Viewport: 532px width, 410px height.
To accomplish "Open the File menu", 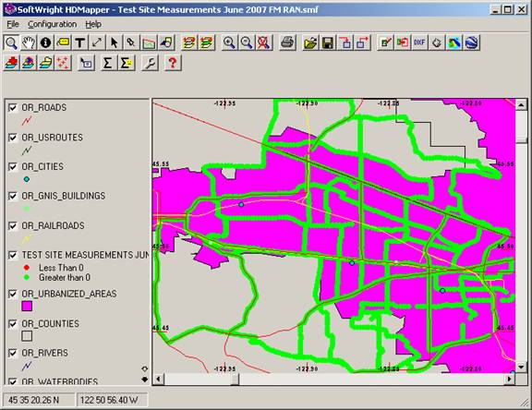I will [13, 24].
